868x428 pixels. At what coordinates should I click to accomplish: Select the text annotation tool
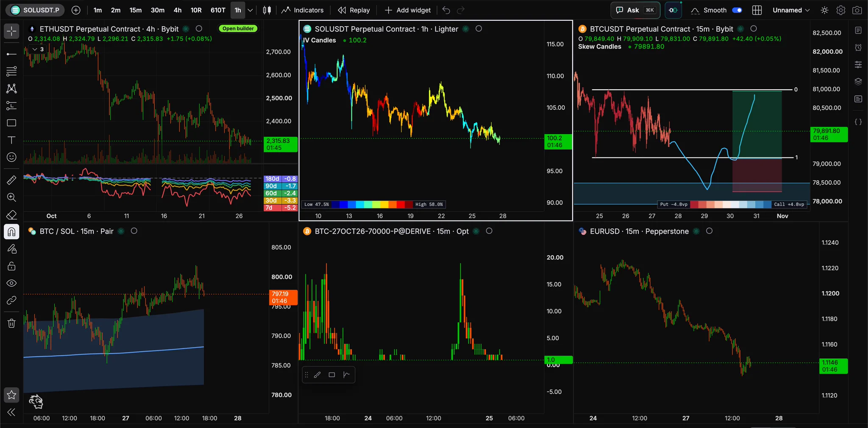coord(11,140)
